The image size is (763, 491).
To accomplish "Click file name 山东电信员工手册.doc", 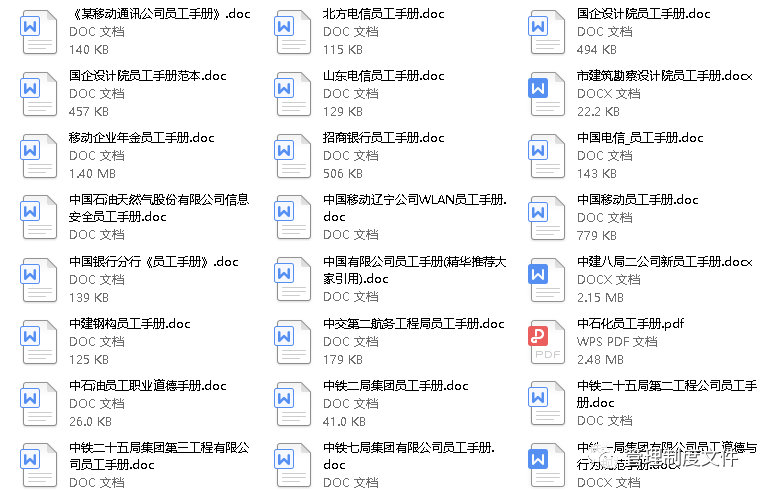I will pos(383,75).
